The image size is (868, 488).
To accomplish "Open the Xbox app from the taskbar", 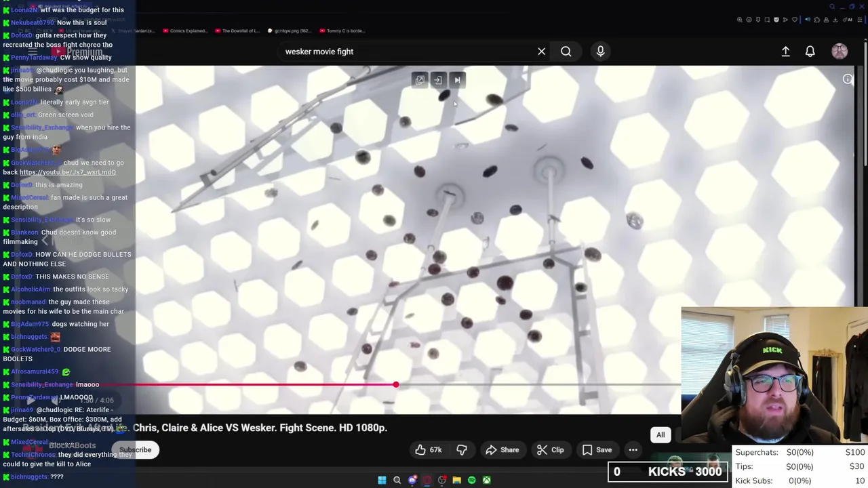I will pos(486,480).
